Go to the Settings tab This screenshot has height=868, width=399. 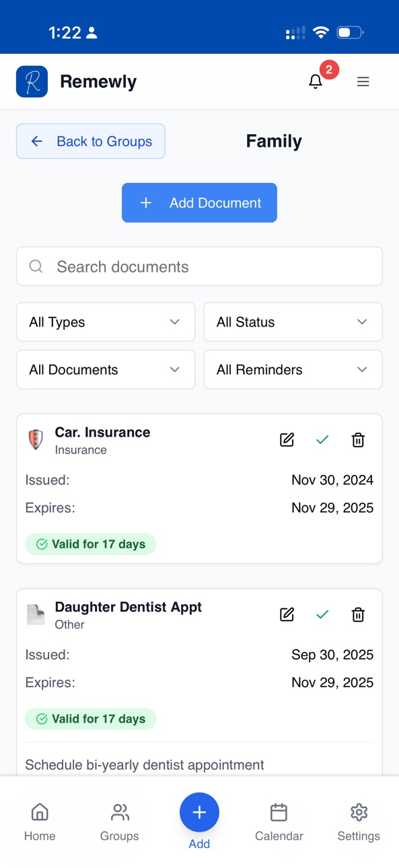point(359,822)
